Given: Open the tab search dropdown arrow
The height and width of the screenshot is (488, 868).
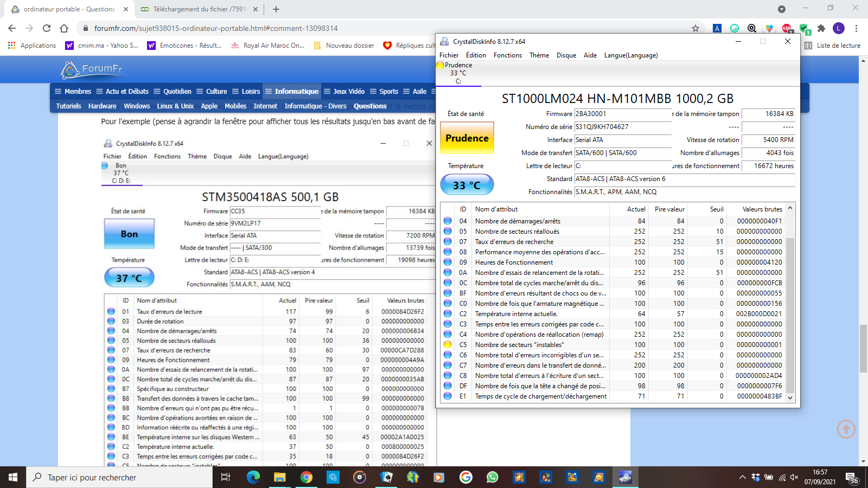Looking at the screenshot, I should (782, 9).
